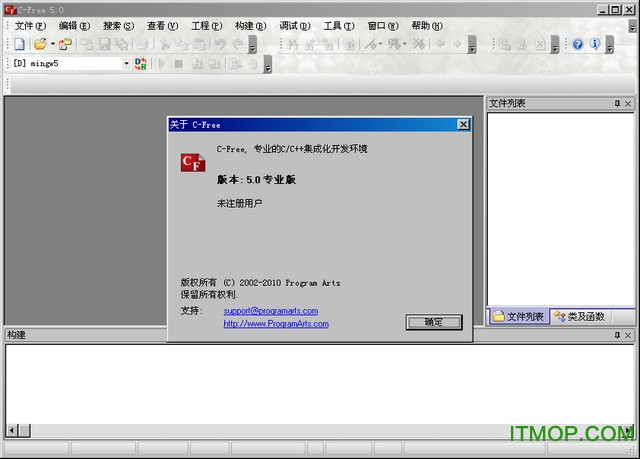Open the 搜索(S) menu
Viewport: 640px width, 459px height.
118,26
